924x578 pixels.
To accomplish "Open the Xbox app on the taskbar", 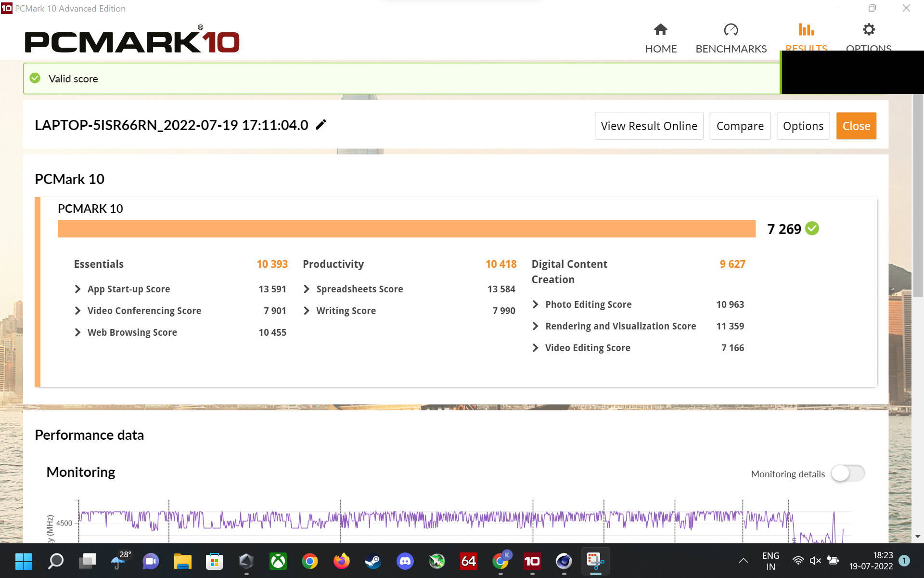I will pos(278,561).
